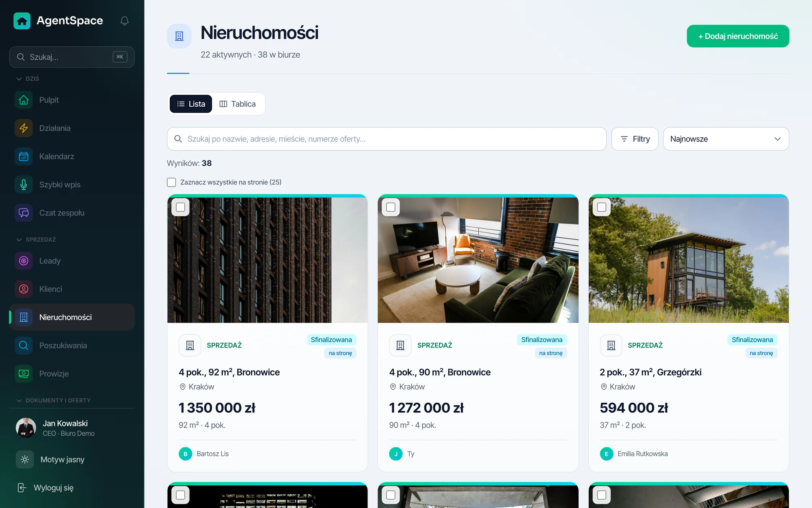Click the sidebar Szukaj search field

click(x=72, y=57)
